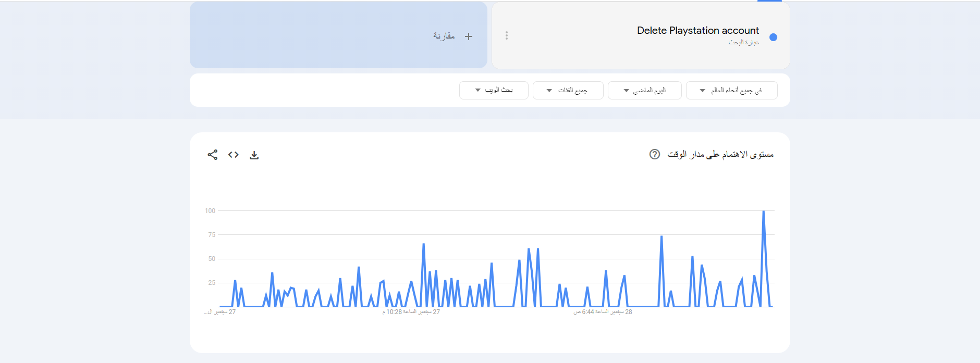This screenshot has height=363, width=980.
Task: Click the tallest chart peak at 100
Action: [764, 211]
